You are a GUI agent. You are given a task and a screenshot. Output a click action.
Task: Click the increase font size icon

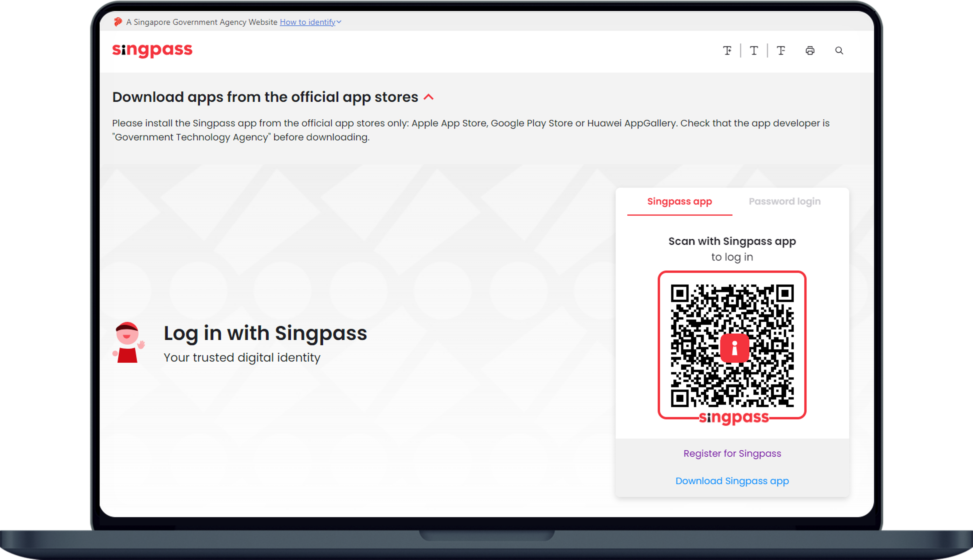[727, 51]
